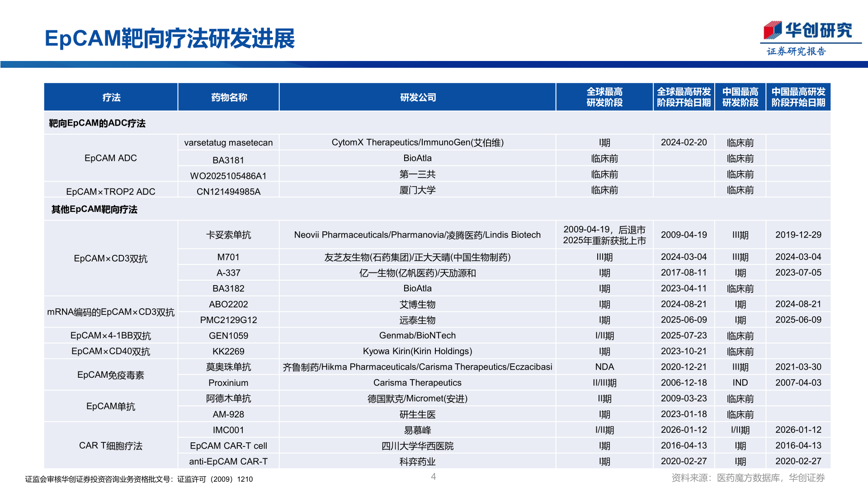Click the EpCAM ADC therapy cell
This screenshot has width=868, height=488.
click(111, 158)
